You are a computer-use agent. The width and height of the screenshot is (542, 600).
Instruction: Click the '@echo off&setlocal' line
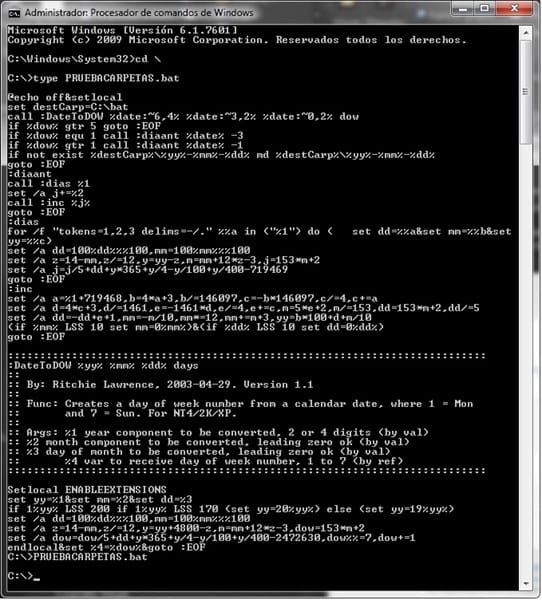click(x=65, y=97)
